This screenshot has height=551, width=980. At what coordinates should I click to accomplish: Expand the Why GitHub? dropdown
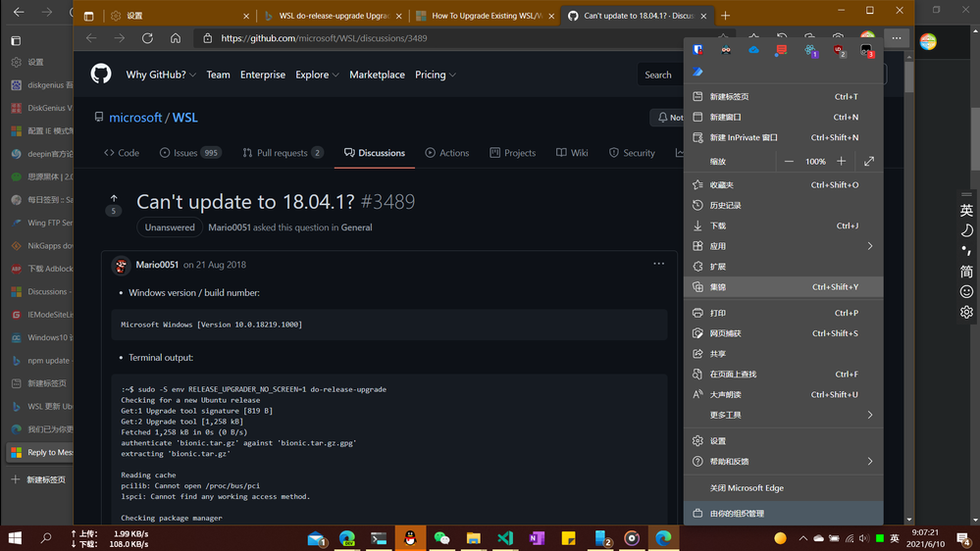click(x=161, y=75)
